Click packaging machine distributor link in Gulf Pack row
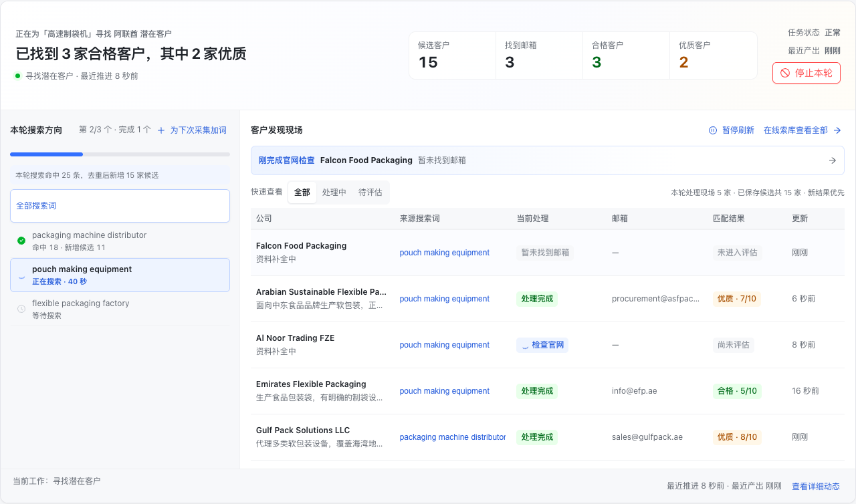The image size is (856, 504). click(453, 437)
